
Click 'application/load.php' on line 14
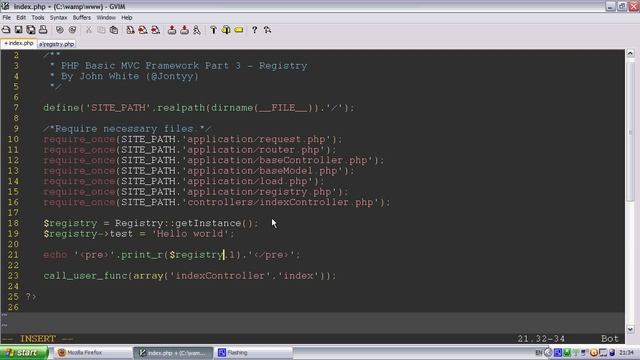pyautogui.click(x=247, y=181)
